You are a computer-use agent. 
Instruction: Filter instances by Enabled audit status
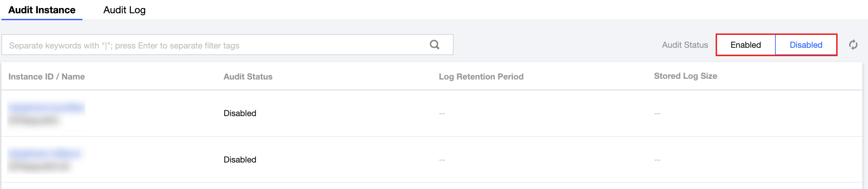746,45
